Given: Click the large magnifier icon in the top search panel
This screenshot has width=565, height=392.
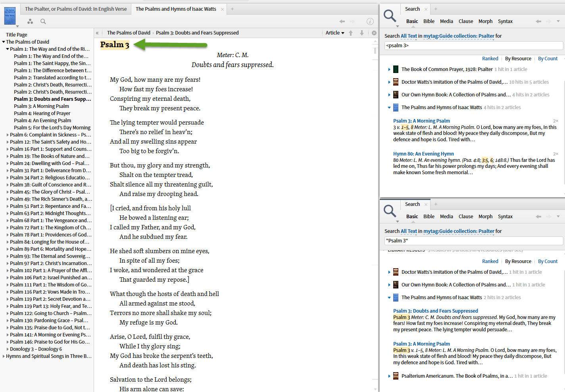Looking at the screenshot, I should [x=390, y=16].
